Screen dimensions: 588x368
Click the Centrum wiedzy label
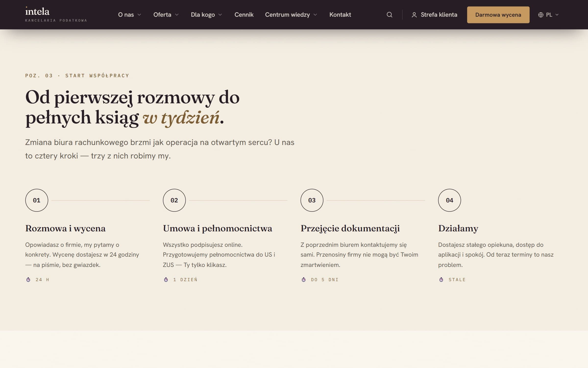(287, 15)
